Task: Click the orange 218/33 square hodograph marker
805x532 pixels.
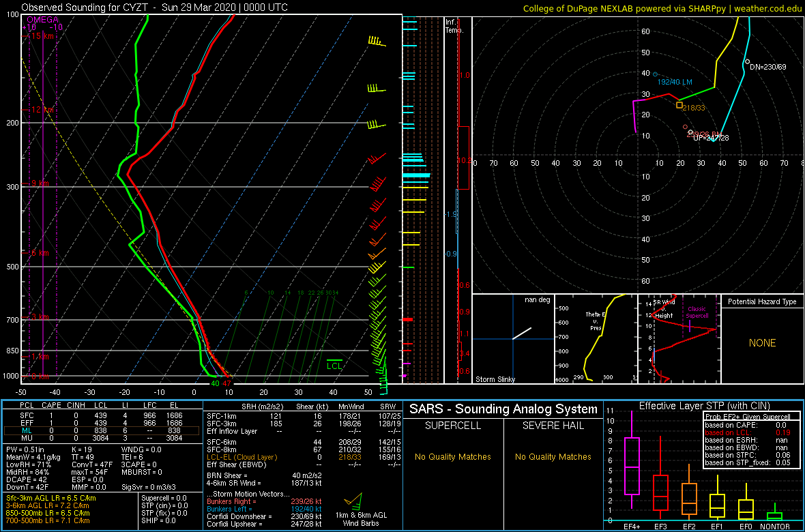Action: pos(679,105)
